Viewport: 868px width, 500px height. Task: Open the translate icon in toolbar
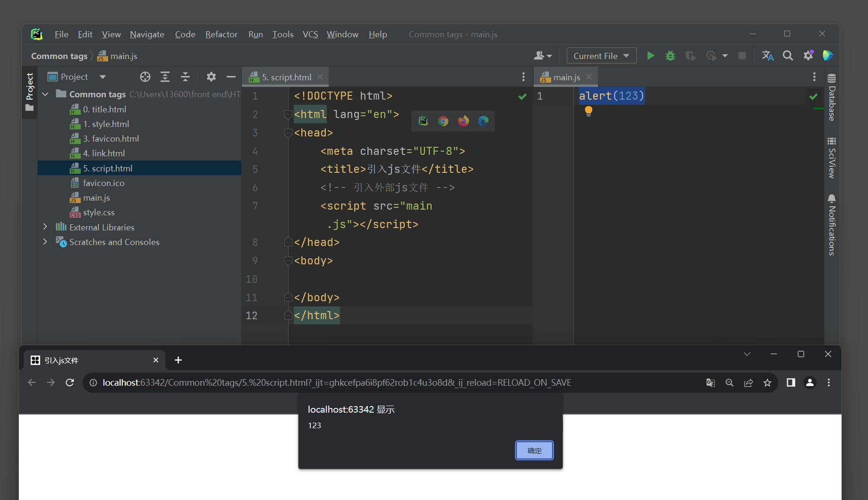pos(768,56)
